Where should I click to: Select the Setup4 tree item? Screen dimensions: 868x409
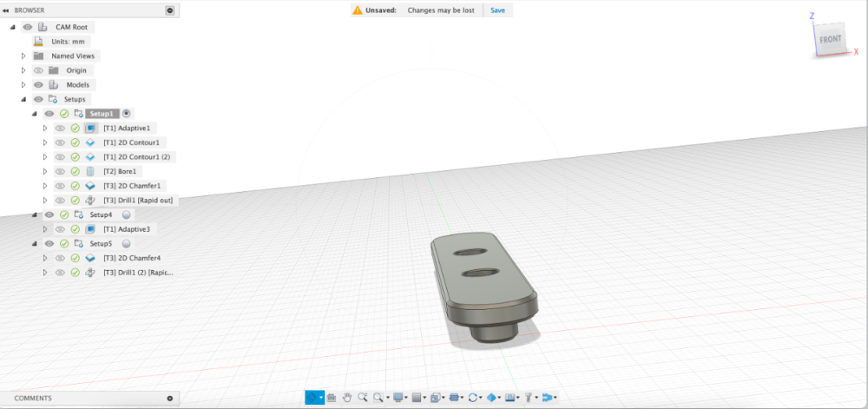click(x=102, y=214)
